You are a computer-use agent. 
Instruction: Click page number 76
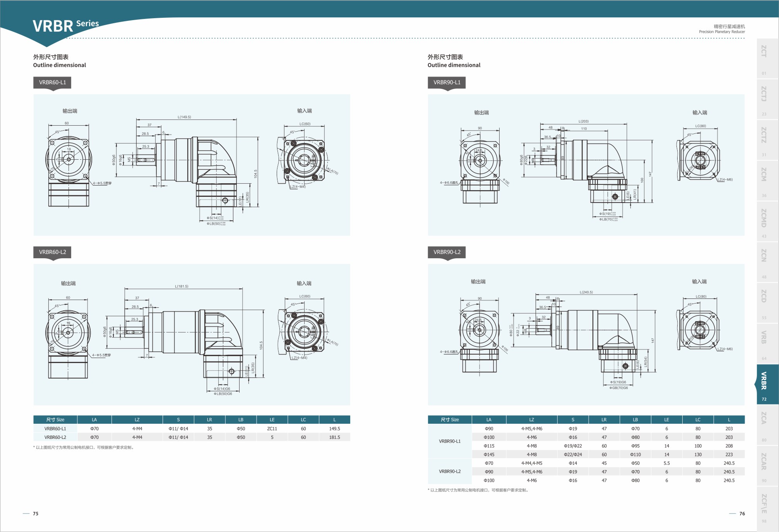pos(742,514)
